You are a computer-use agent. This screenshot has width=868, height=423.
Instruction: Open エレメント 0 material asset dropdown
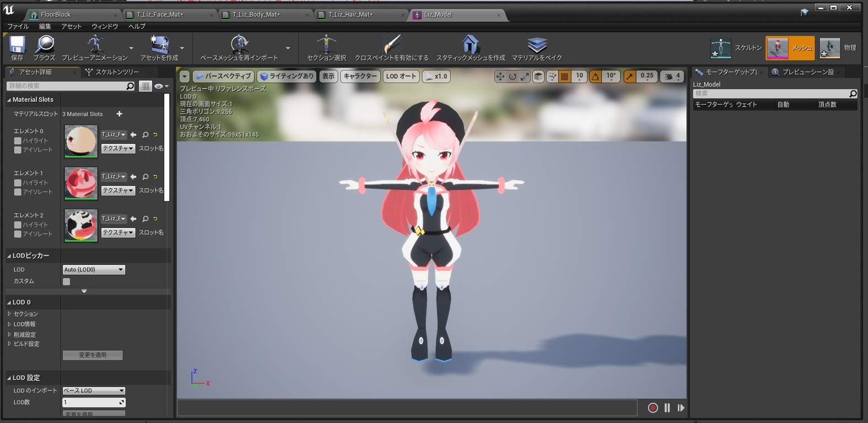pyautogui.click(x=114, y=134)
